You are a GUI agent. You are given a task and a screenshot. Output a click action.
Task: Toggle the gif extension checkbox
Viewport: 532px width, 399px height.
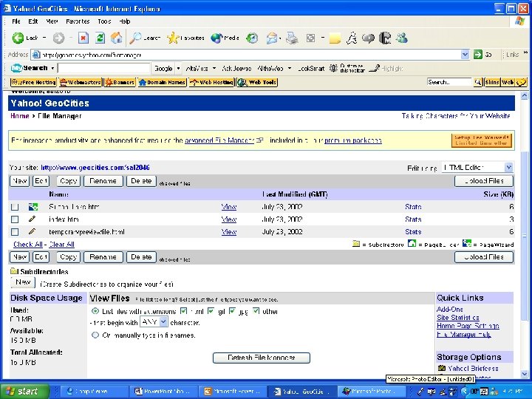(x=211, y=311)
